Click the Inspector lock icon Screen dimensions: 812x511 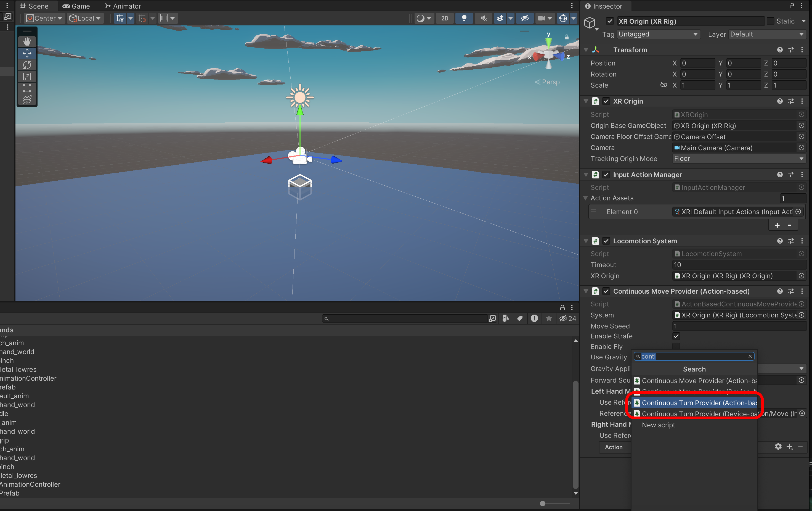click(792, 6)
